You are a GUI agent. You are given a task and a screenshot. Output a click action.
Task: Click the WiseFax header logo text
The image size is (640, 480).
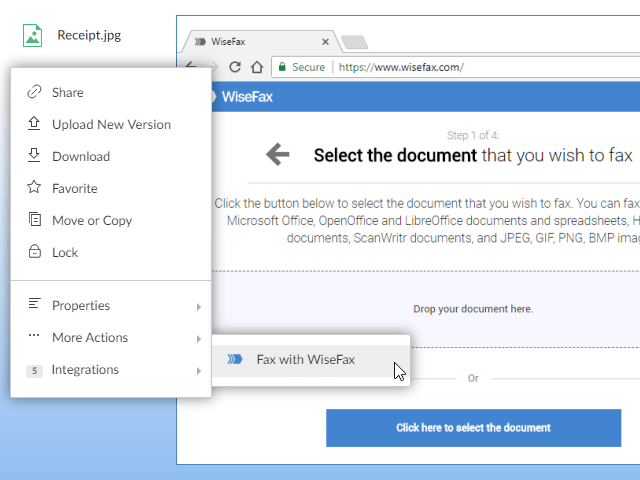coord(247,97)
